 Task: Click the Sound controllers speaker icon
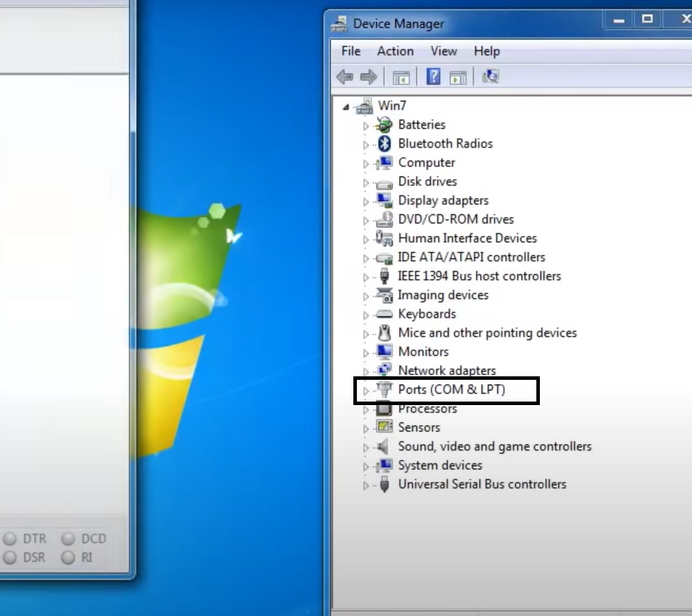pyautogui.click(x=384, y=446)
